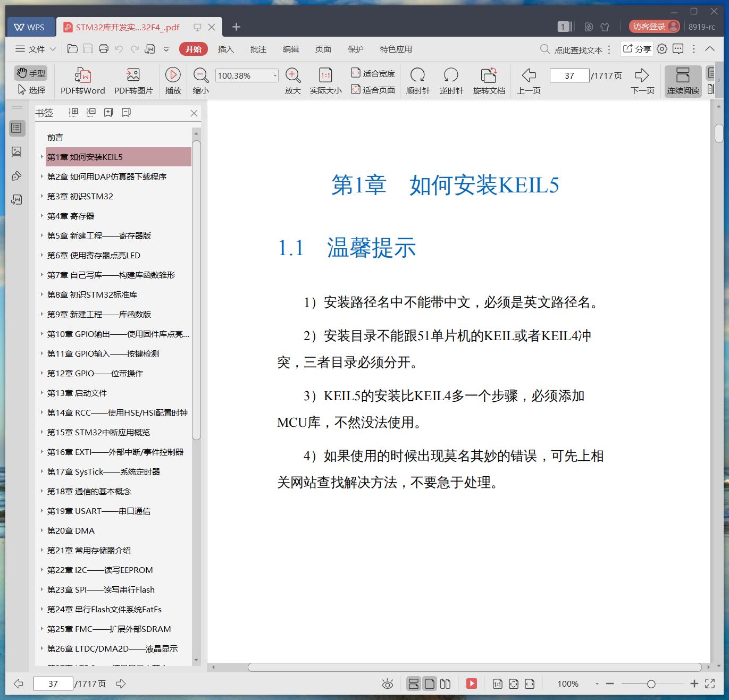
Task: Go to previous page (上一页)
Action: [x=529, y=81]
